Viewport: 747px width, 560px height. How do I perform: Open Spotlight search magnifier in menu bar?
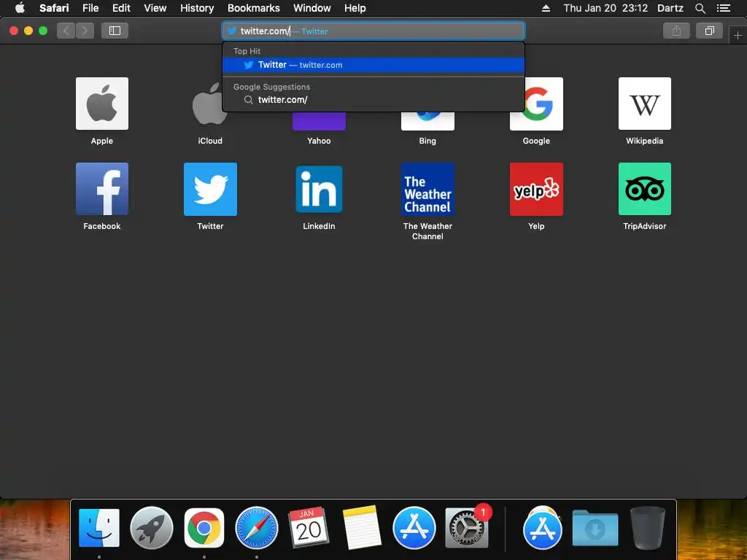(700, 8)
